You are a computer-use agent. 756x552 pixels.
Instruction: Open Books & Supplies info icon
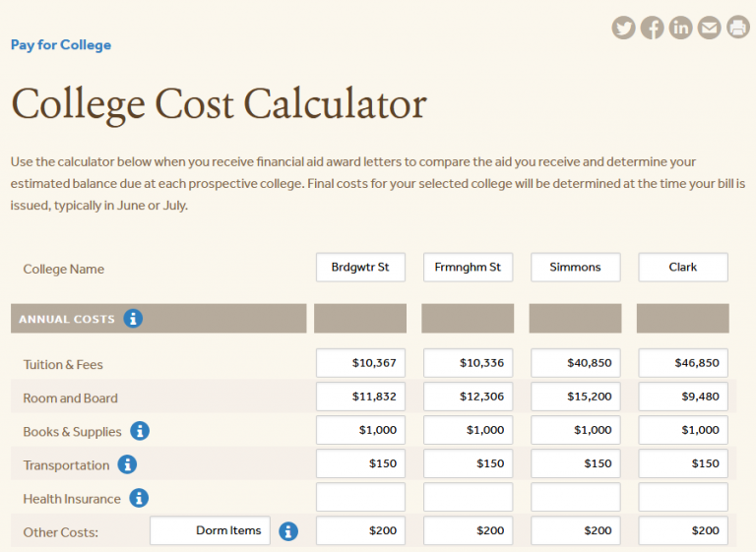[140, 431]
